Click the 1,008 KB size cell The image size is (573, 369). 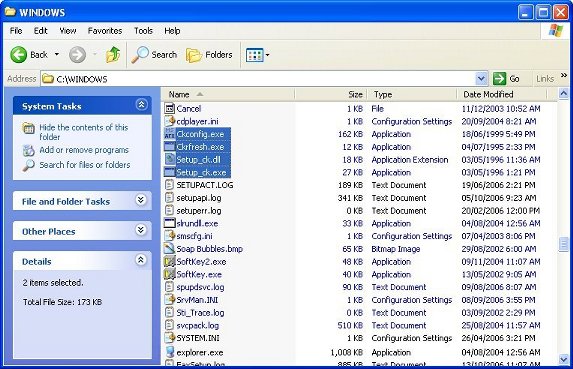346,353
